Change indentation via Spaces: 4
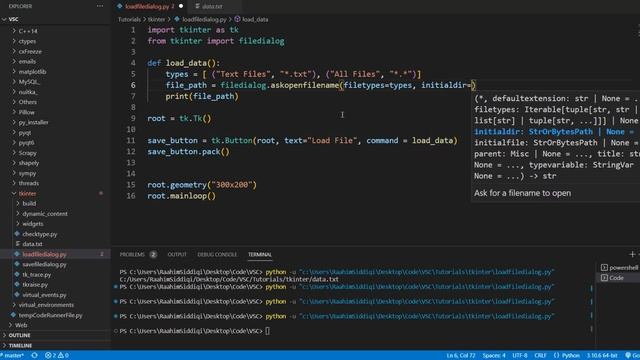This screenshot has height=360, width=640. (x=494, y=356)
